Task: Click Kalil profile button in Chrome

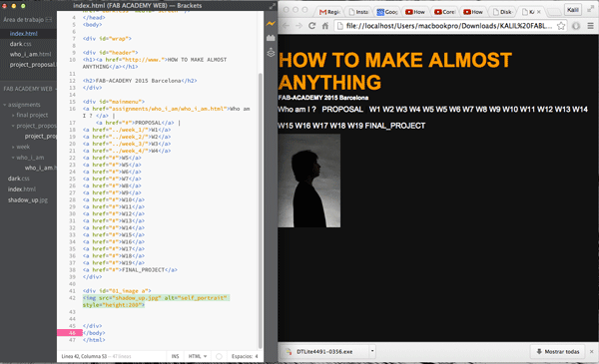Action: 573,10
